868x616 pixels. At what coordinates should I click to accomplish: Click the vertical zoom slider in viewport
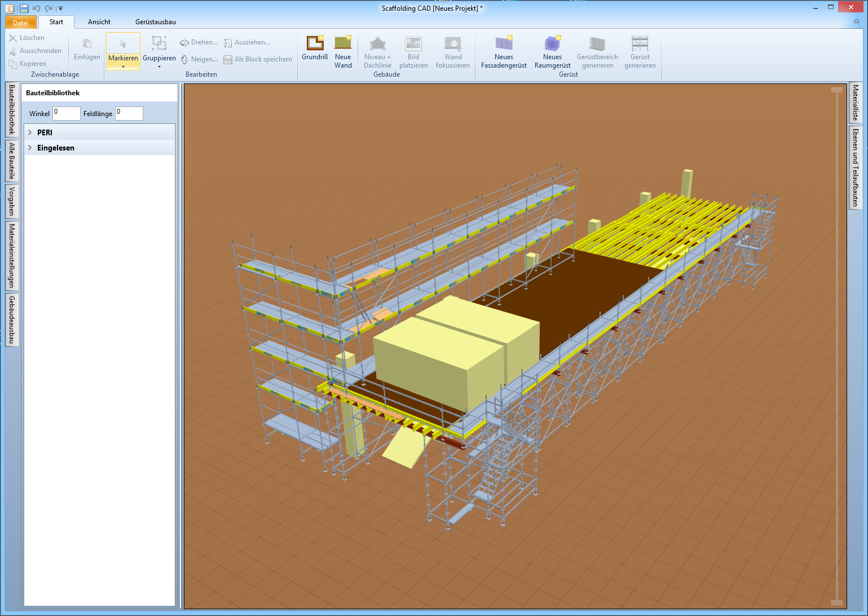pyautogui.click(x=837, y=346)
